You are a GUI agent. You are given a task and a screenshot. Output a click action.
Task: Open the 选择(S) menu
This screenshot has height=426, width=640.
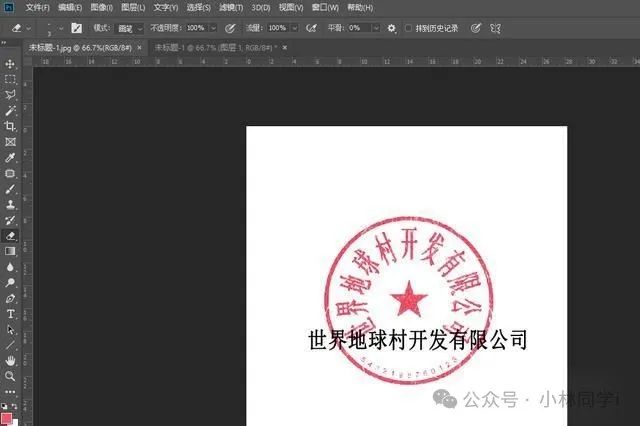[198, 7]
